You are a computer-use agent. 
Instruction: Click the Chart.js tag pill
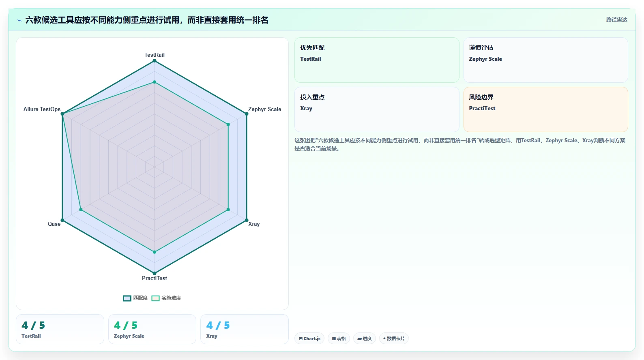[309, 339]
